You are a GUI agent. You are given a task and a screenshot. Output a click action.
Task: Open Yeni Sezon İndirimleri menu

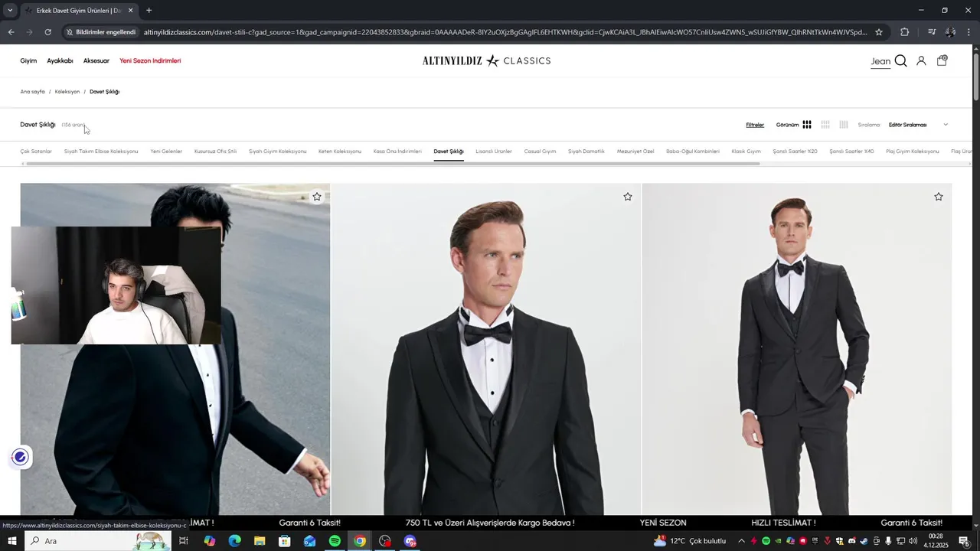(x=150, y=60)
